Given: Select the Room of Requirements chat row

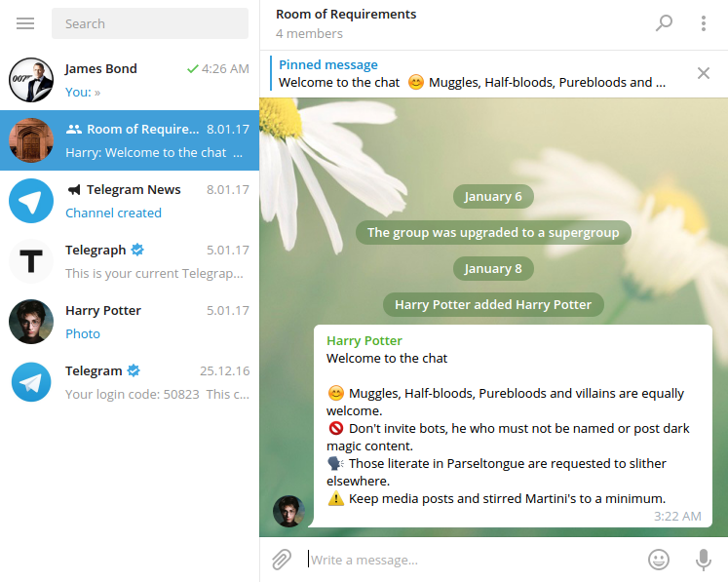Looking at the screenshot, I should click(130, 140).
